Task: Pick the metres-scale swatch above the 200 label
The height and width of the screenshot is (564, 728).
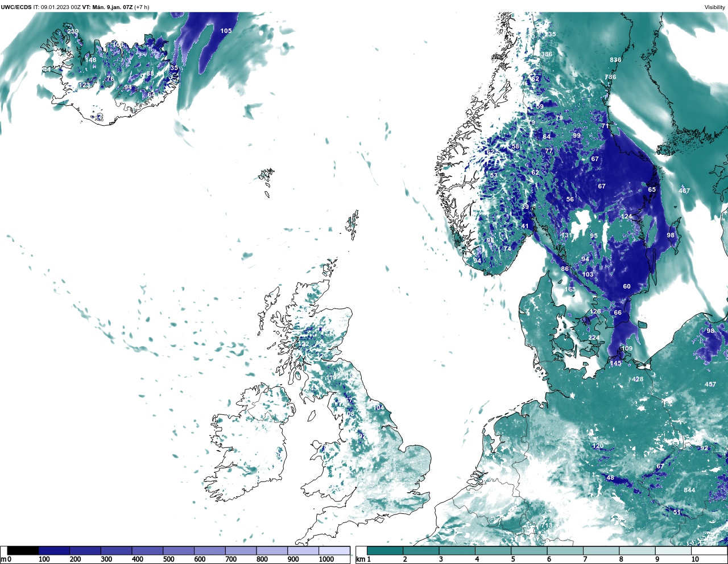Action: click(85, 550)
